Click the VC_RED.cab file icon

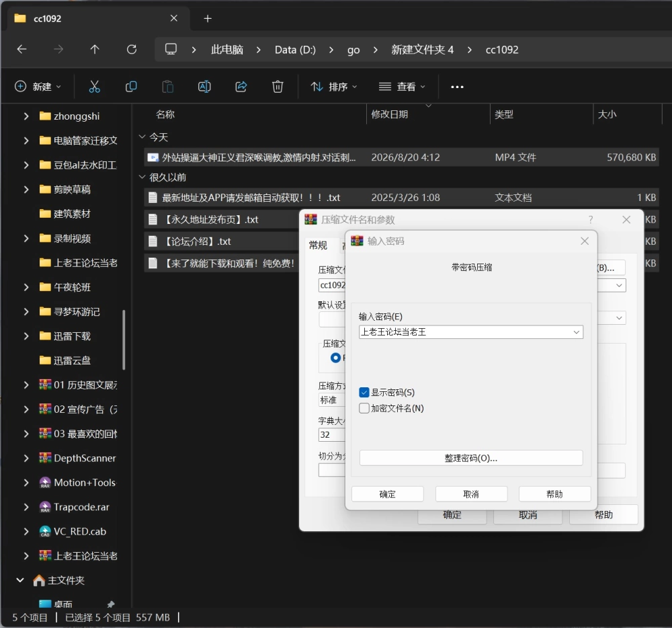tap(45, 531)
